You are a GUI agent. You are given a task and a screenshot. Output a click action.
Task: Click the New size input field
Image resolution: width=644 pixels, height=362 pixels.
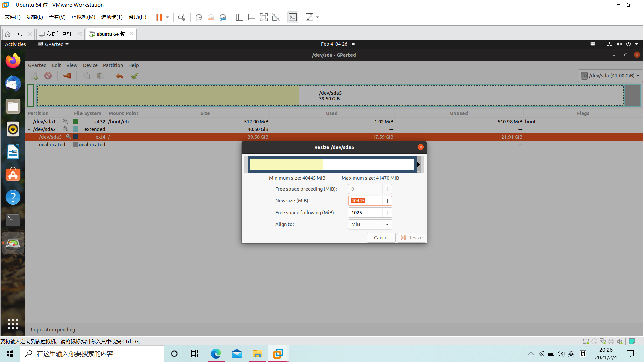361,201
